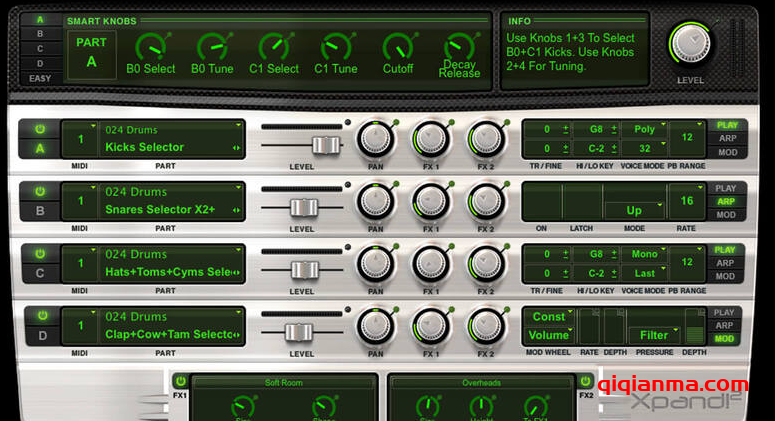
Task: Adjust Part A high key G8 stepper
Action: click(x=614, y=129)
